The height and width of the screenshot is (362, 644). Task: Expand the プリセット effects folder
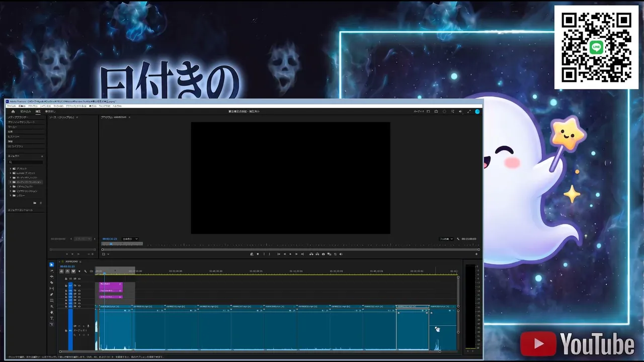(x=11, y=168)
